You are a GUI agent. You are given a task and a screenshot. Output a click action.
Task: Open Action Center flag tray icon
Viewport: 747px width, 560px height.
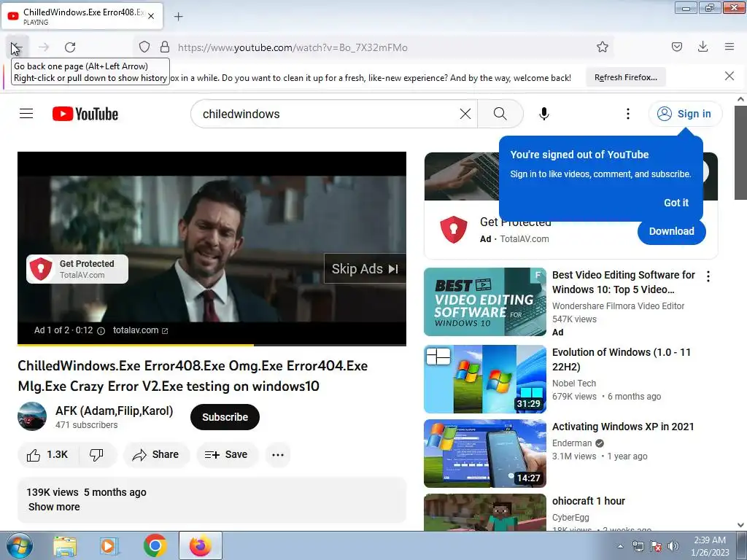click(x=656, y=546)
